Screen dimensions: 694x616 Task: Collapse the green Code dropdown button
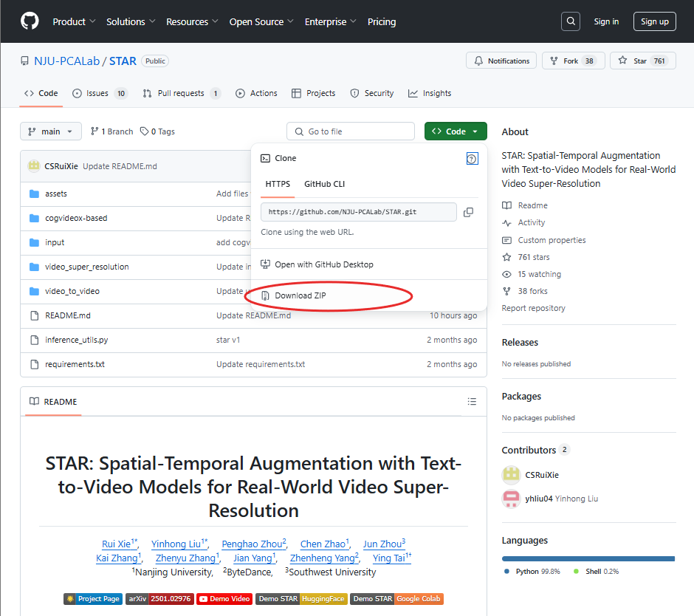click(456, 131)
